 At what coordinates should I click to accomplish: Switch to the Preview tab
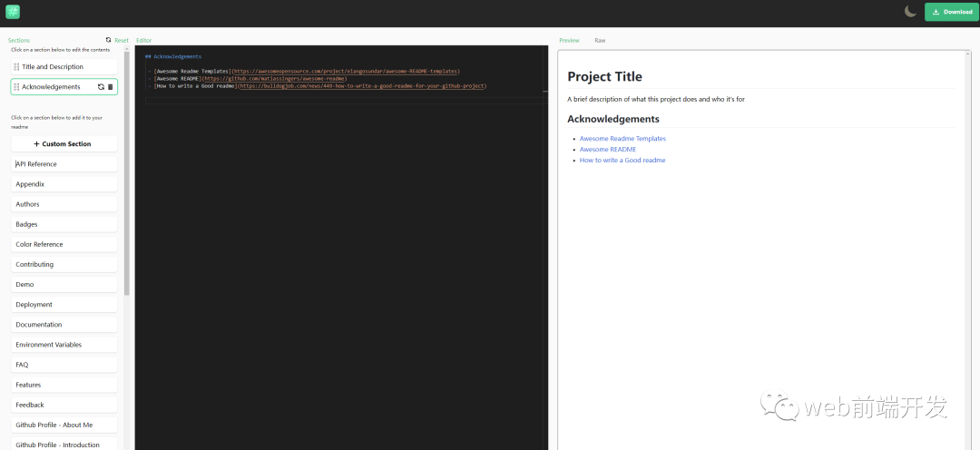click(569, 40)
